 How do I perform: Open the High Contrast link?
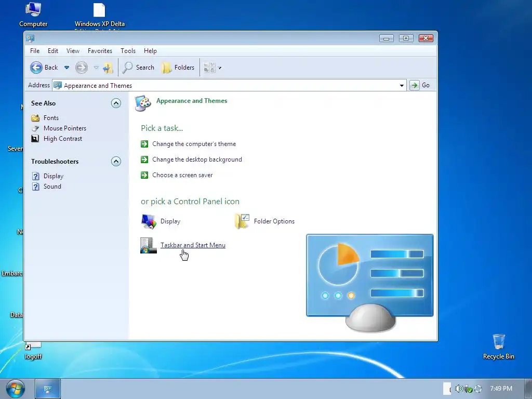63,139
